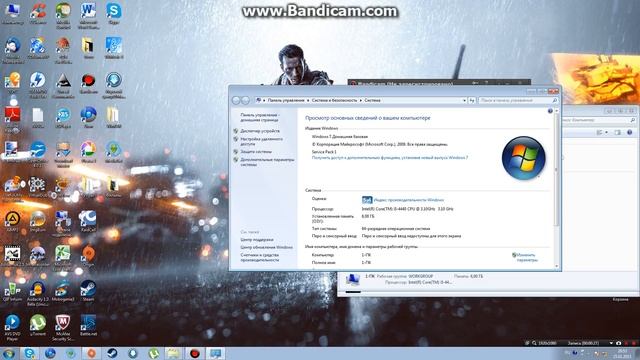Launch DAEMON Tools lightning-bolt desktop icon
640x360 pixels.
click(38, 85)
